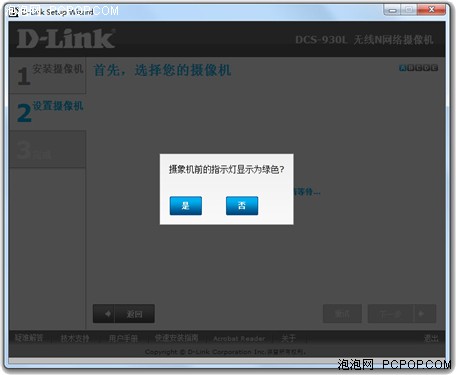This screenshot has height=375, width=456.
Task: Click the D-Link logo in the header
Action: (x=66, y=39)
